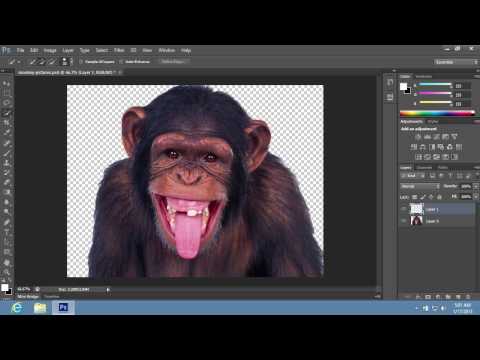Add a Levels adjustment

pyautogui.click(x=427, y=137)
